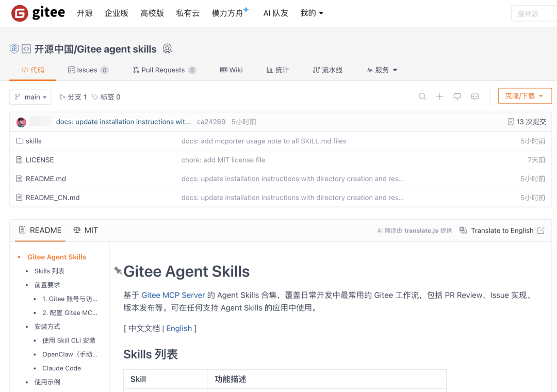Open the 服务 dropdown menu
Screen dimensions: 557x392
pyautogui.click(x=382, y=70)
